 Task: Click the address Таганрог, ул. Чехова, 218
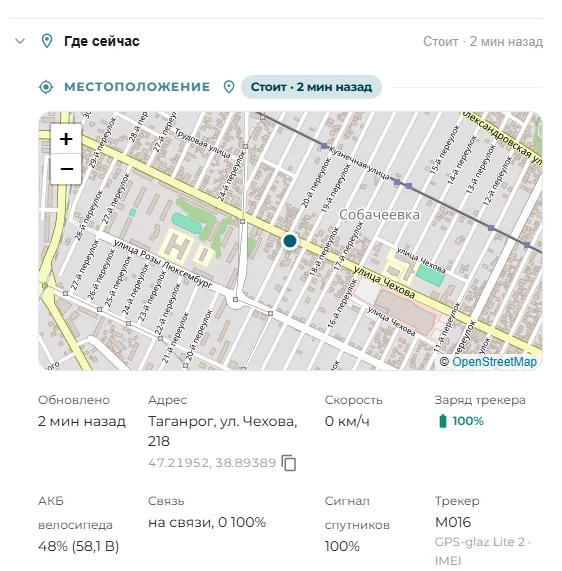223,431
